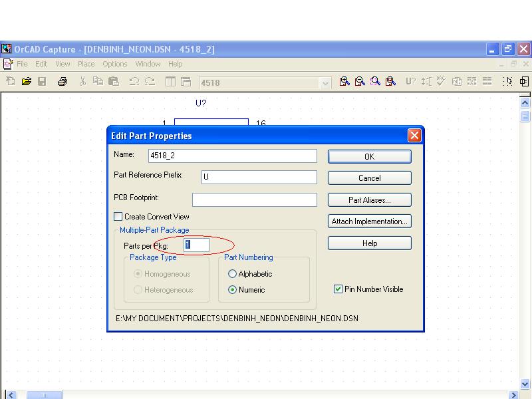Click the Zoom to Area icon
The height and width of the screenshot is (399, 532).
coord(375,81)
